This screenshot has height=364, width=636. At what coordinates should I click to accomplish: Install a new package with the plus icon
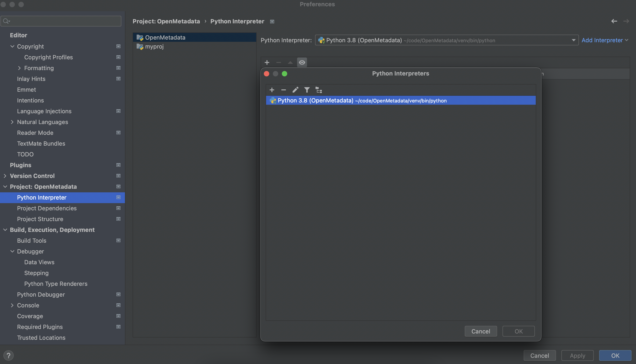point(267,62)
